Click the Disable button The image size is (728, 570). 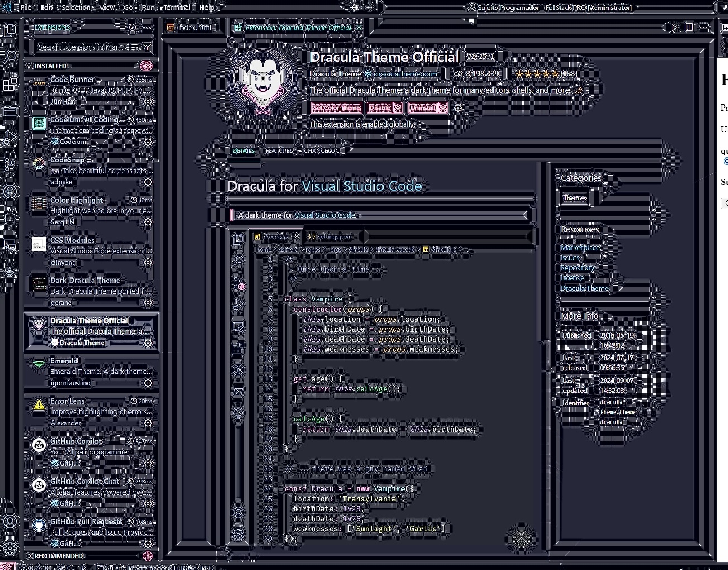click(380, 108)
